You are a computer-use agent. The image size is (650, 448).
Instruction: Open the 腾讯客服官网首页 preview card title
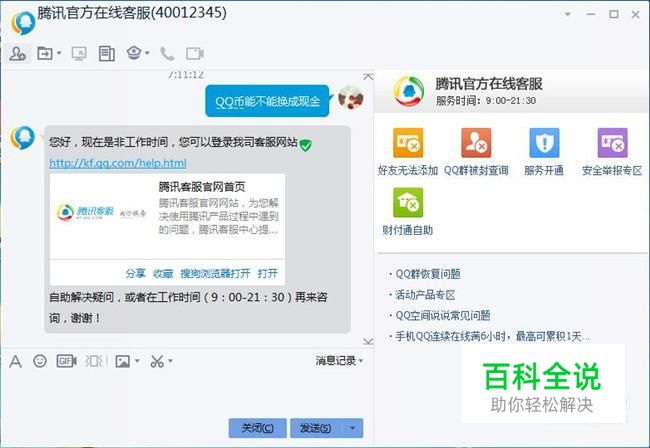point(201,187)
